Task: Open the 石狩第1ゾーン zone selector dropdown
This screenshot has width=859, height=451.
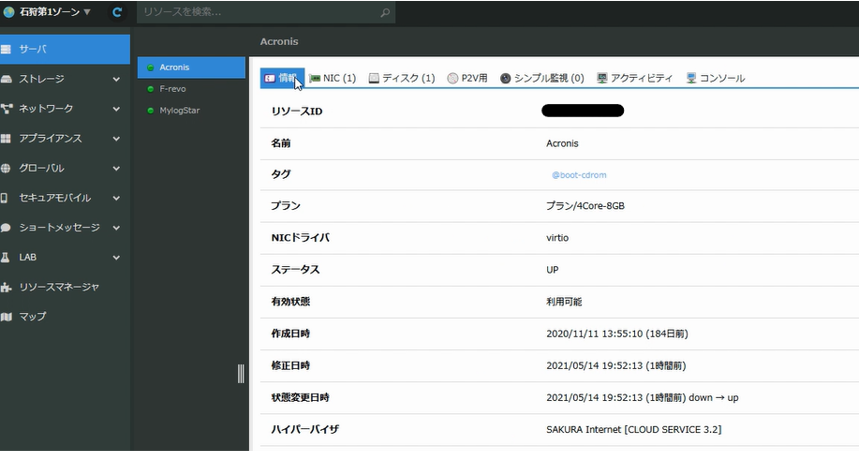Action: click(47, 12)
